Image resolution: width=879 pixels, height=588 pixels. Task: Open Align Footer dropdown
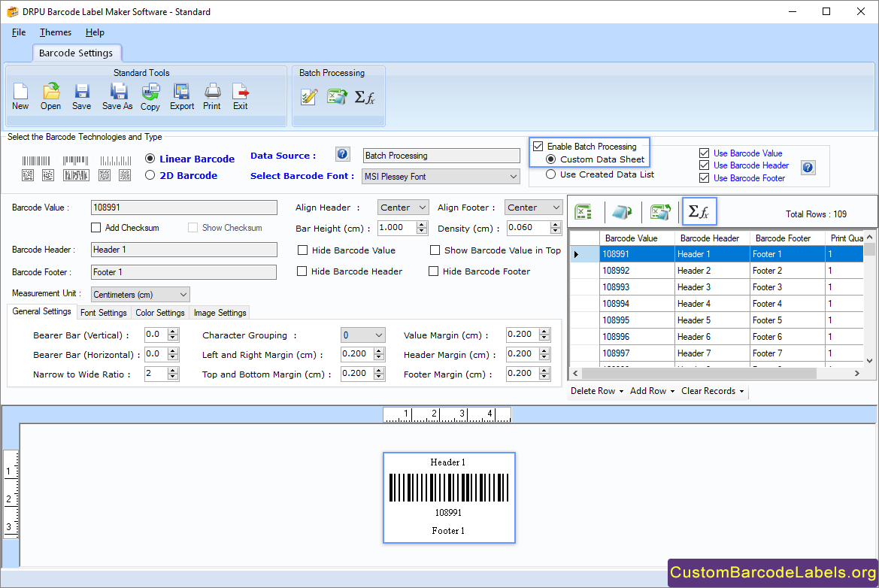(533, 208)
